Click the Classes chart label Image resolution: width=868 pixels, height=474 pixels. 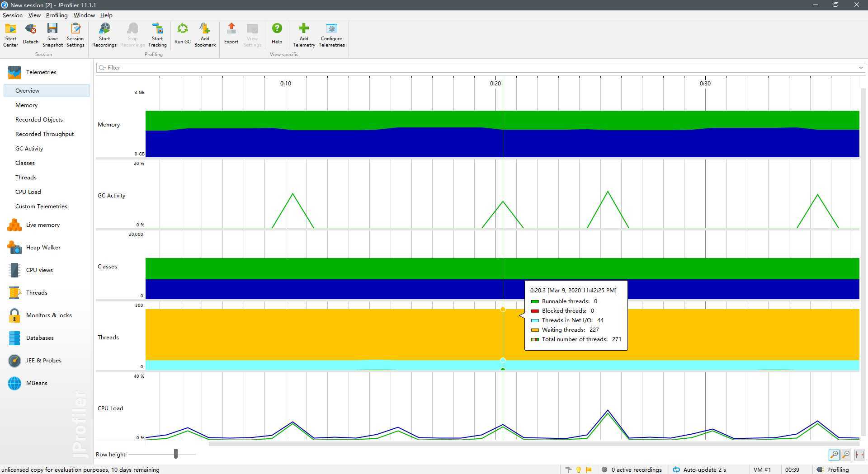point(107,266)
